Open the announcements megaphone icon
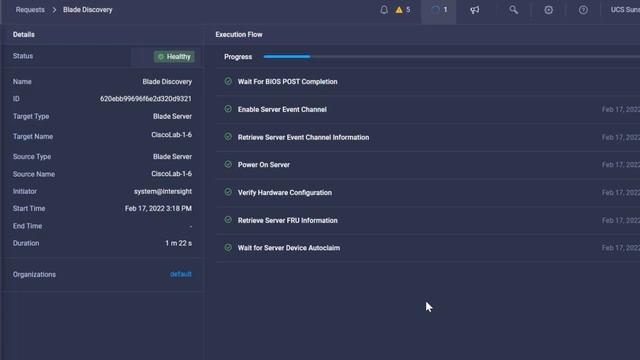The image size is (640, 360). click(474, 10)
